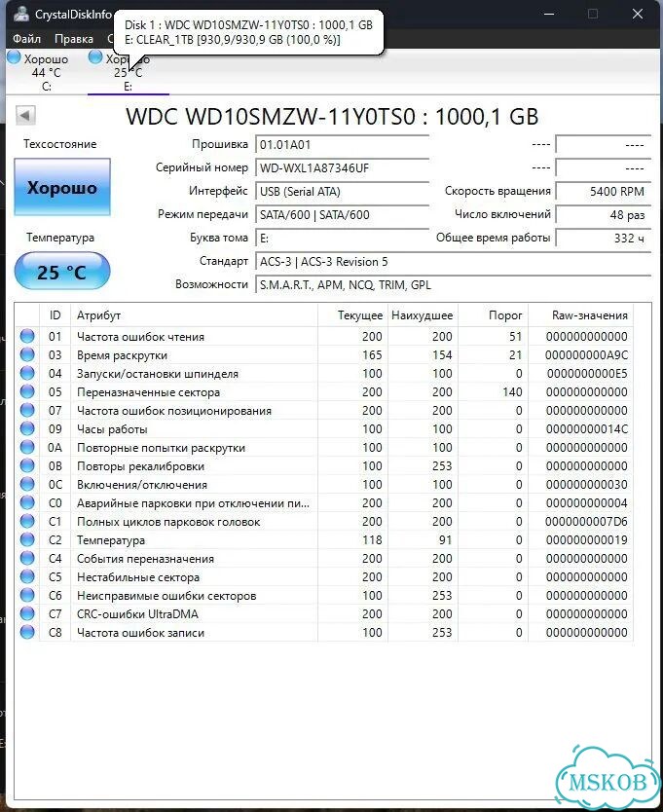Click the previous disk arrow button
Screen dimensions: 663x812
coord(26,115)
